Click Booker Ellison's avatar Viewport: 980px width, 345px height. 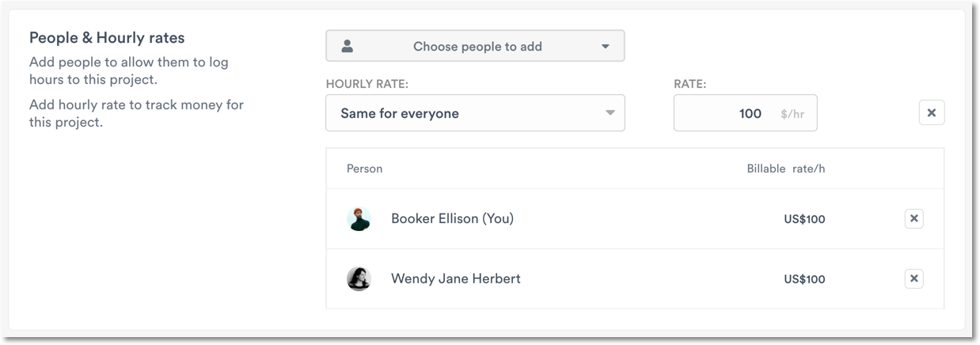[x=359, y=218]
